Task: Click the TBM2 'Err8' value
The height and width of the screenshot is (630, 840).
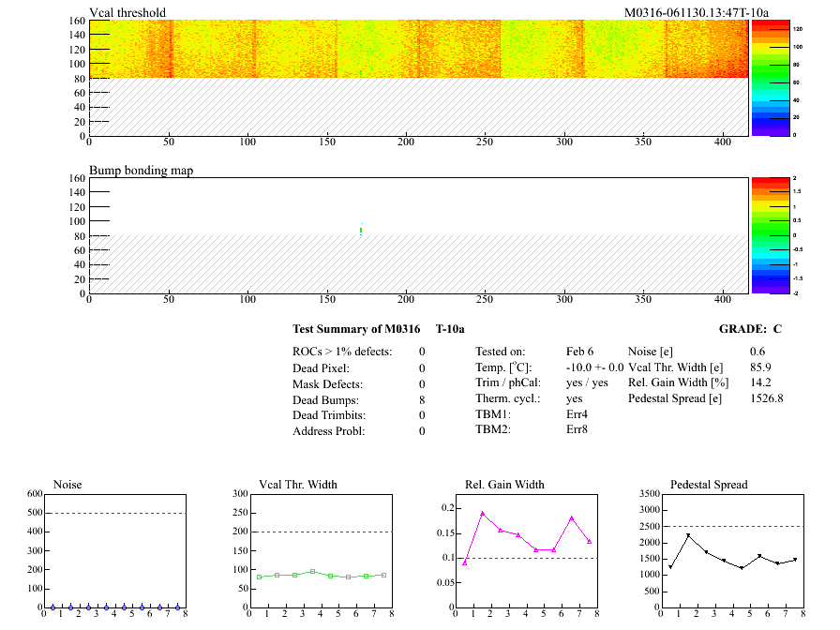Action: pyautogui.click(x=577, y=430)
